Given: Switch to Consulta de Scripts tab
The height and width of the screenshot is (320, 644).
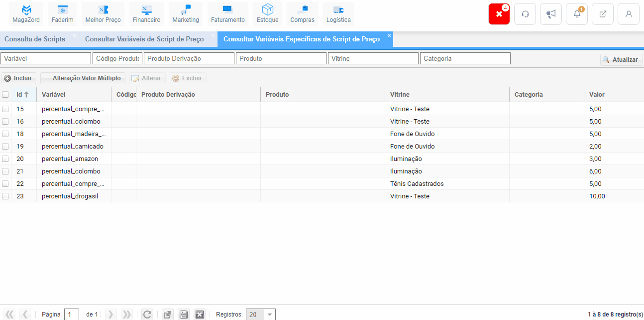Looking at the screenshot, I should click(x=35, y=39).
